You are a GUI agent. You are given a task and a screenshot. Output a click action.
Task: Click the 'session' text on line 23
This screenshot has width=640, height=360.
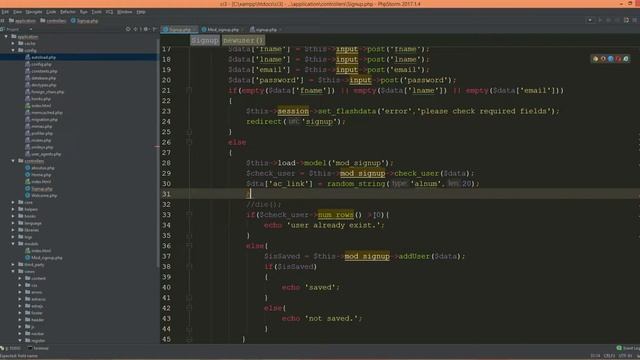tap(293, 111)
